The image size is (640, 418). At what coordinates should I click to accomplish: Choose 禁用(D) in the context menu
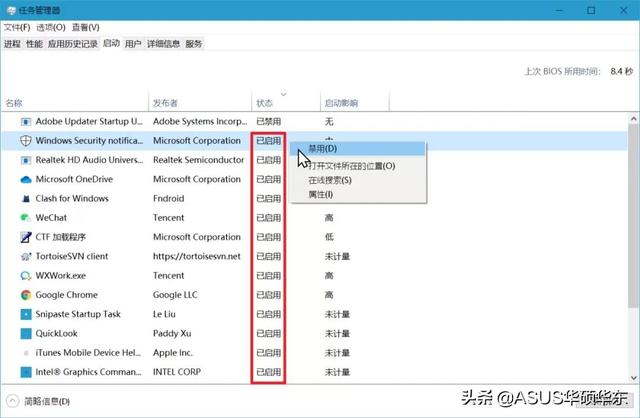pyautogui.click(x=358, y=149)
